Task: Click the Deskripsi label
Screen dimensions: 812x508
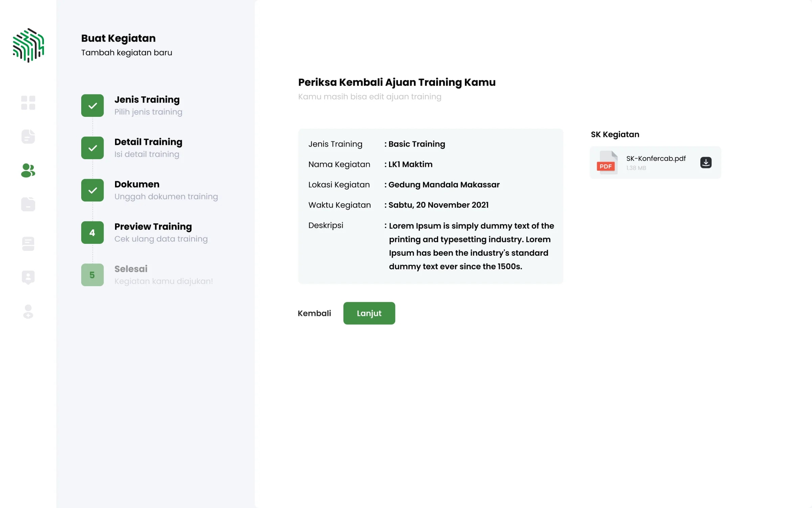Action: click(325, 225)
